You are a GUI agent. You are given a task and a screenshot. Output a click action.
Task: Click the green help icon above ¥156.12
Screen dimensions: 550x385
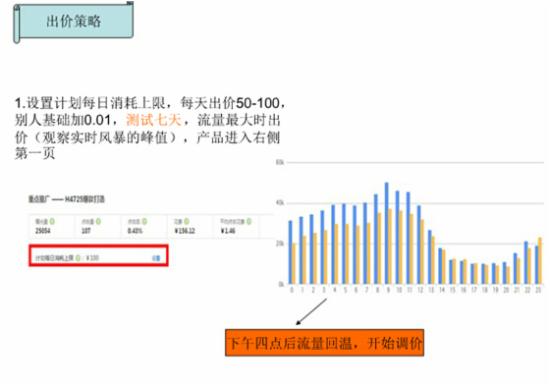[x=187, y=221]
